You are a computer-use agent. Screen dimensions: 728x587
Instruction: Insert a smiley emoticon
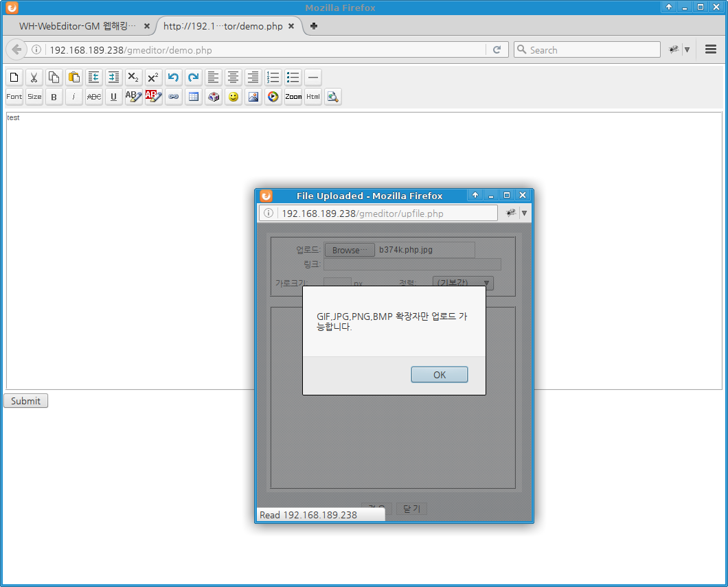click(x=234, y=97)
